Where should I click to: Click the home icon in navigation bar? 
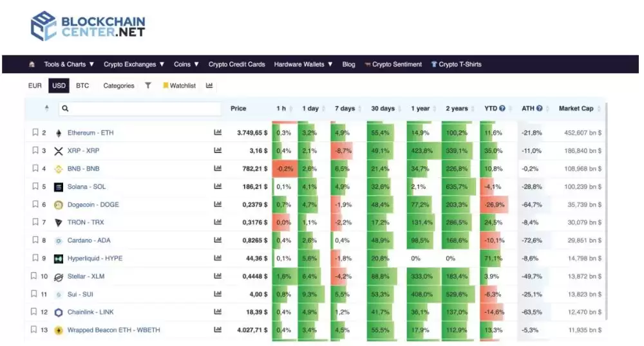click(32, 64)
